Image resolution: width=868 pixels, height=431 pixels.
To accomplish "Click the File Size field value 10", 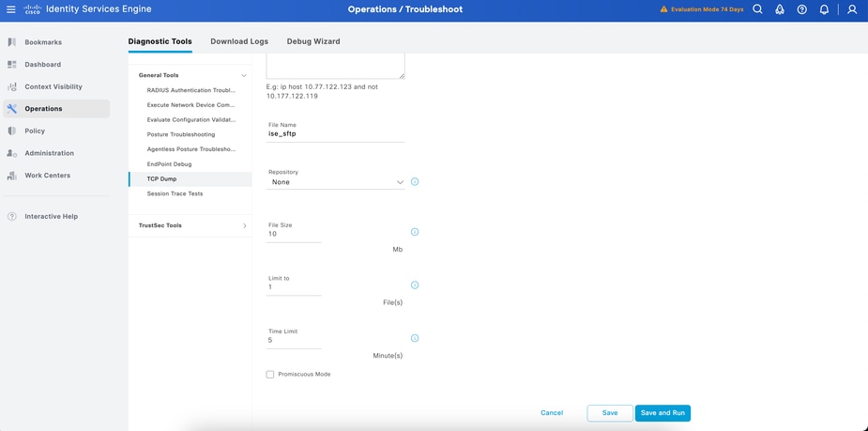I will (294, 235).
